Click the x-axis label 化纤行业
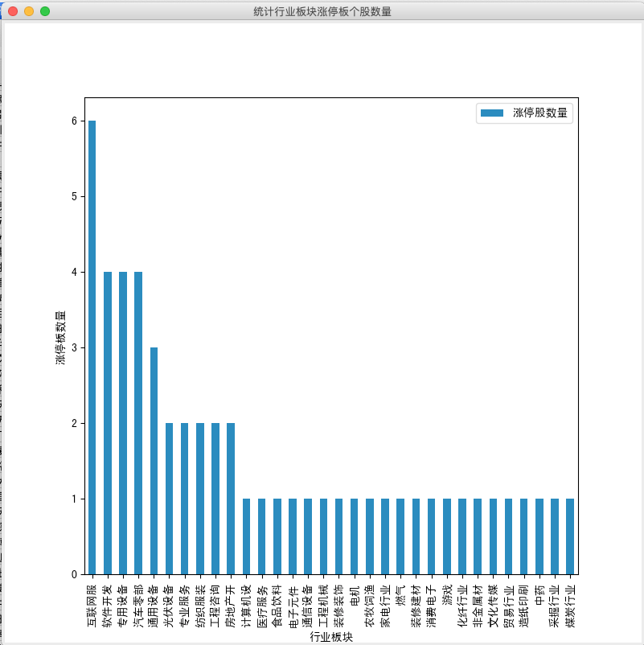This screenshot has height=645, width=644. coord(462,606)
